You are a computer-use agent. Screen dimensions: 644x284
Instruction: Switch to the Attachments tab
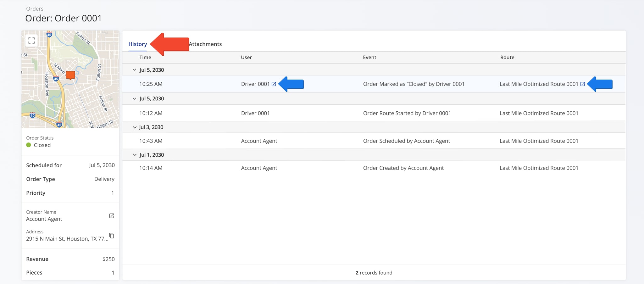tap(205, 44)
